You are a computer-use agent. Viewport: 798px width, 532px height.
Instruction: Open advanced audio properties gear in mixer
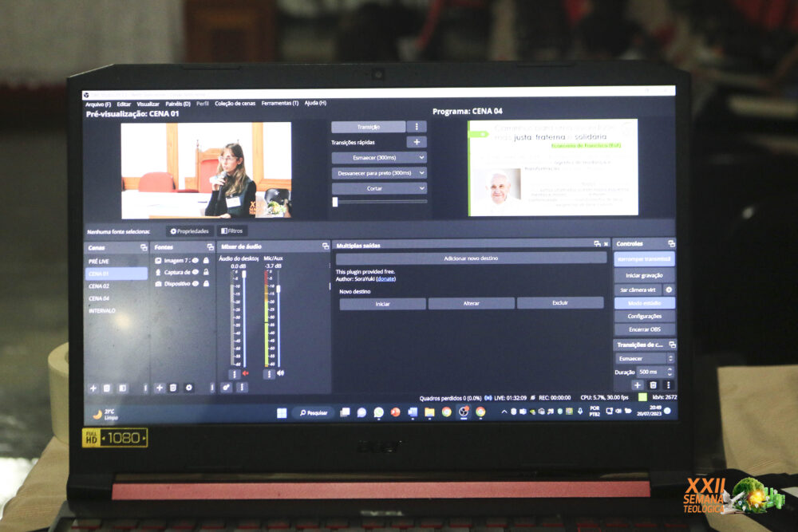coord(227,388)
